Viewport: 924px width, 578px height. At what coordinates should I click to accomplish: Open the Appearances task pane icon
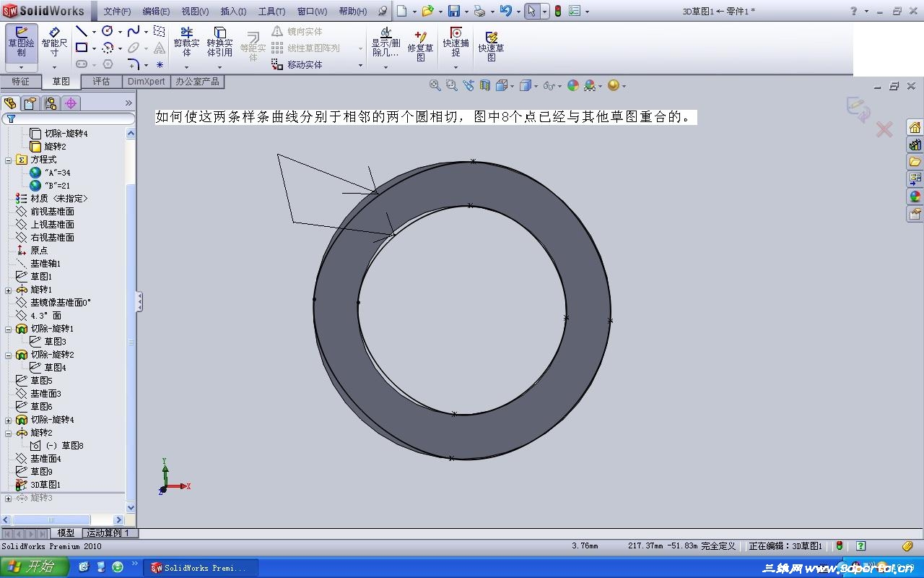coord(915,197)
